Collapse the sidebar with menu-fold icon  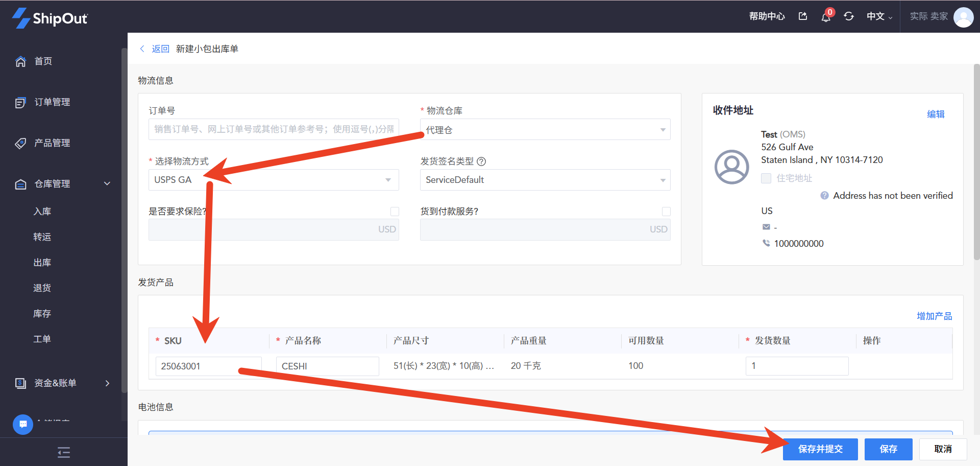click(64, 452)
